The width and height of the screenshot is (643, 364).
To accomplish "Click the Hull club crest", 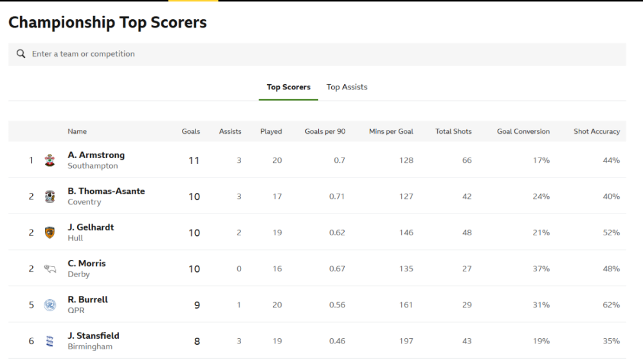I will tap(50, 232).
